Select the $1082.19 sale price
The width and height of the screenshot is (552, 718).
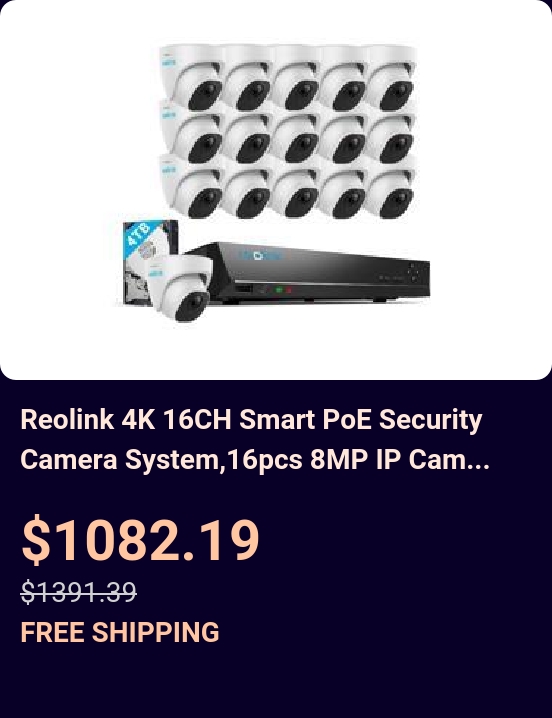click(x=141, y=539)
